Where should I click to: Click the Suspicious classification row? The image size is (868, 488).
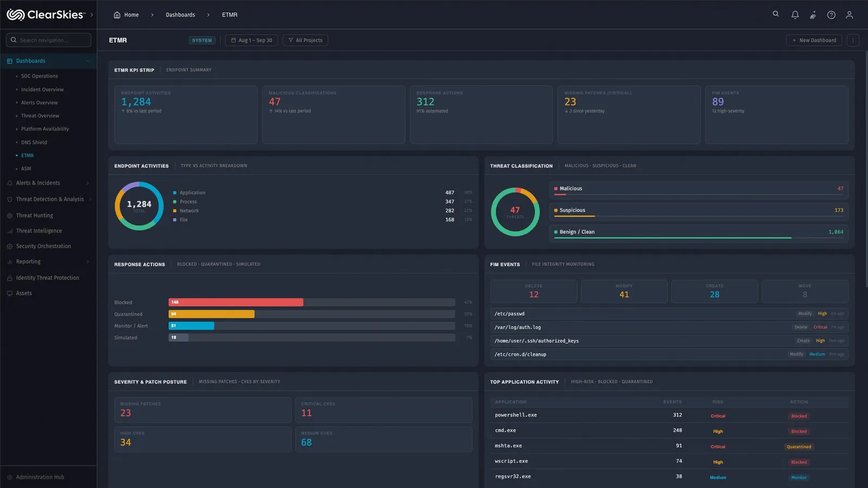[x=699, y=211]
